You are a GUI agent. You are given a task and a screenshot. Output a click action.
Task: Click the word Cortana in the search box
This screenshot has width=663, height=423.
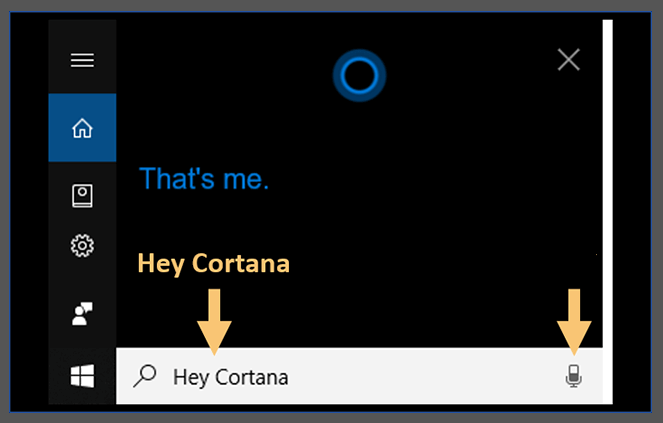252,377
